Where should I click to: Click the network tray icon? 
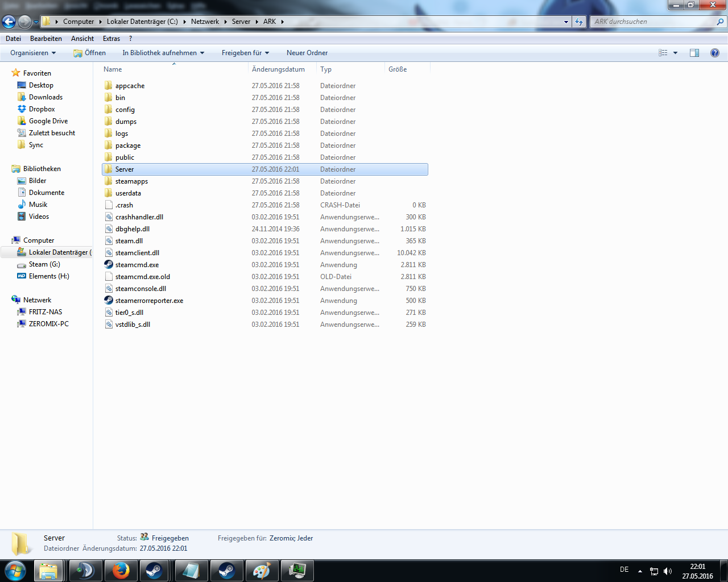[x=654, y=571]
